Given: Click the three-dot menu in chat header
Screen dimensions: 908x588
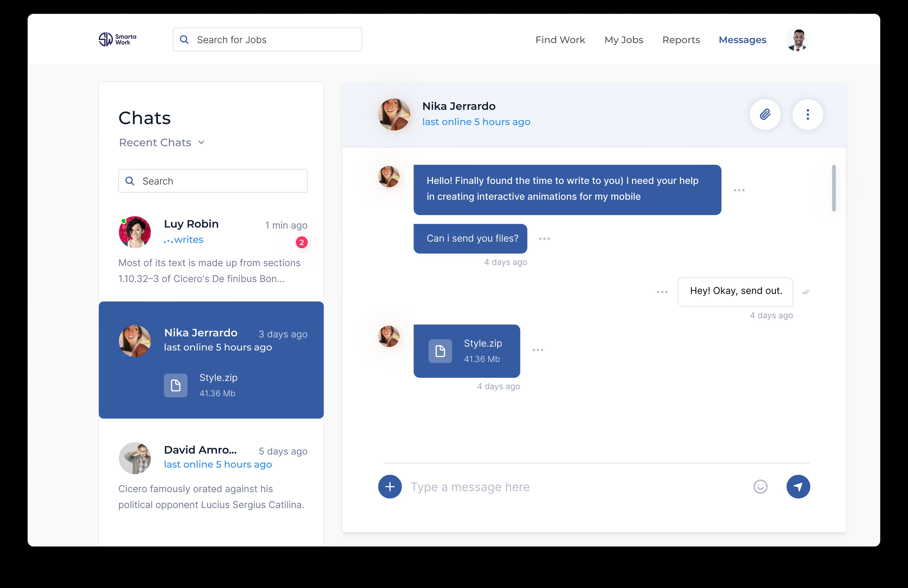Looking at the screenshot, I should click(x=808, y=114).
